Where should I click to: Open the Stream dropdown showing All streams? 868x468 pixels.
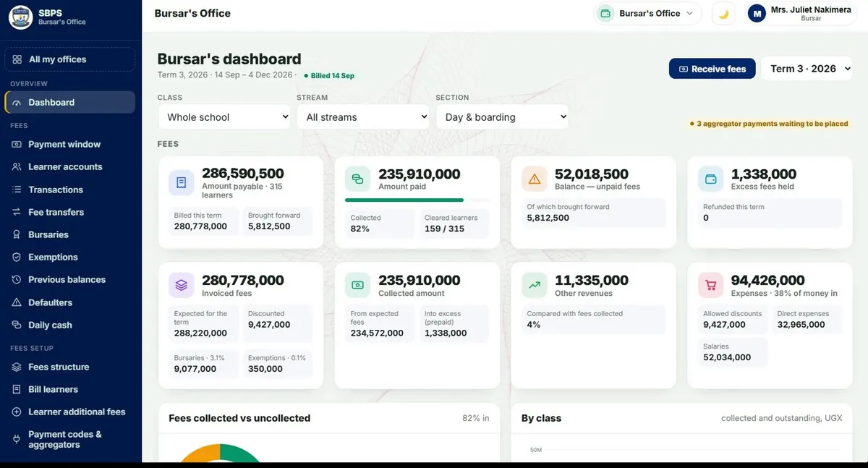(363, 117)
